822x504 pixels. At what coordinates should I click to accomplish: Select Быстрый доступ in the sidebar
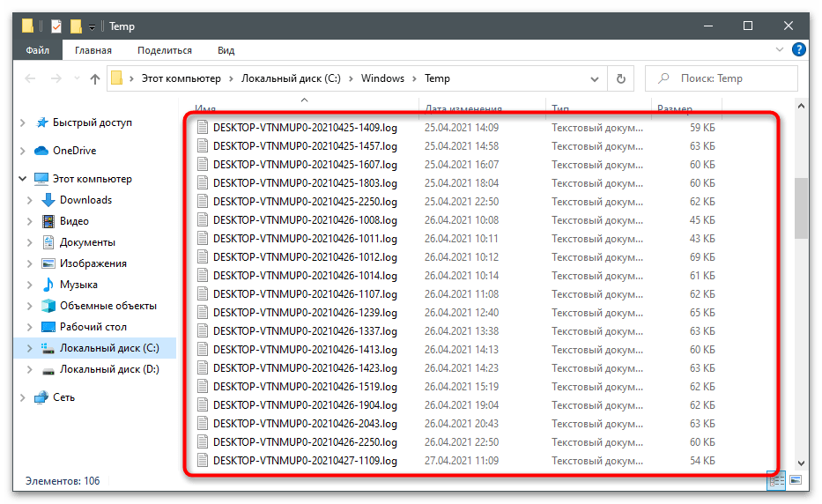coord(93,122)
